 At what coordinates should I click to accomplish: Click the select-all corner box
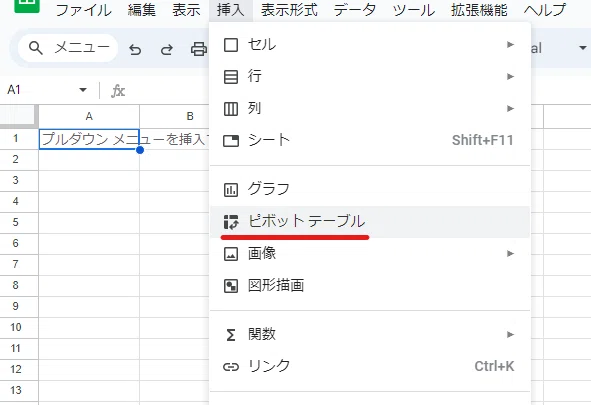pos(19,116)
